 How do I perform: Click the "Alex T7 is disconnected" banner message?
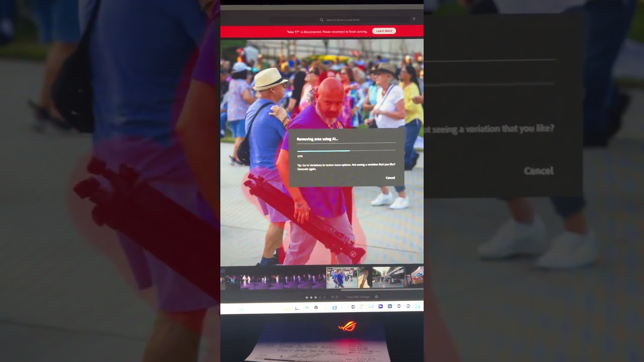(328, 31)
